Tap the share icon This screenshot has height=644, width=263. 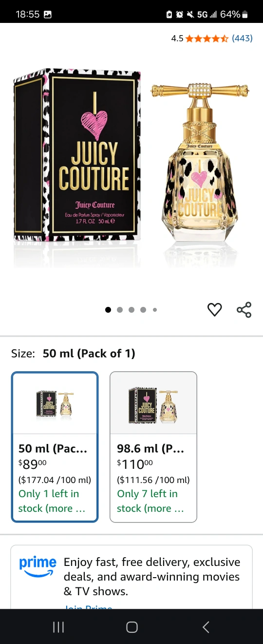pos(244,310)
